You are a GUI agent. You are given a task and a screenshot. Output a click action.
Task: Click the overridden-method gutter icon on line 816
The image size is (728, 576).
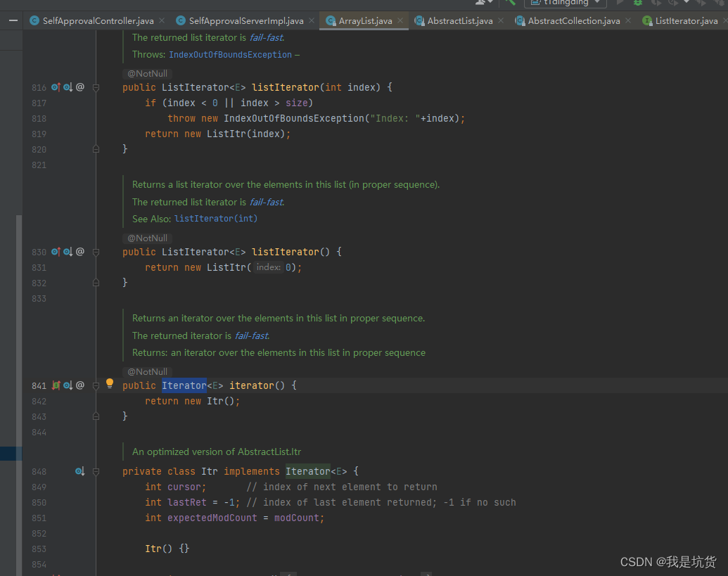[x=68, y=87]
